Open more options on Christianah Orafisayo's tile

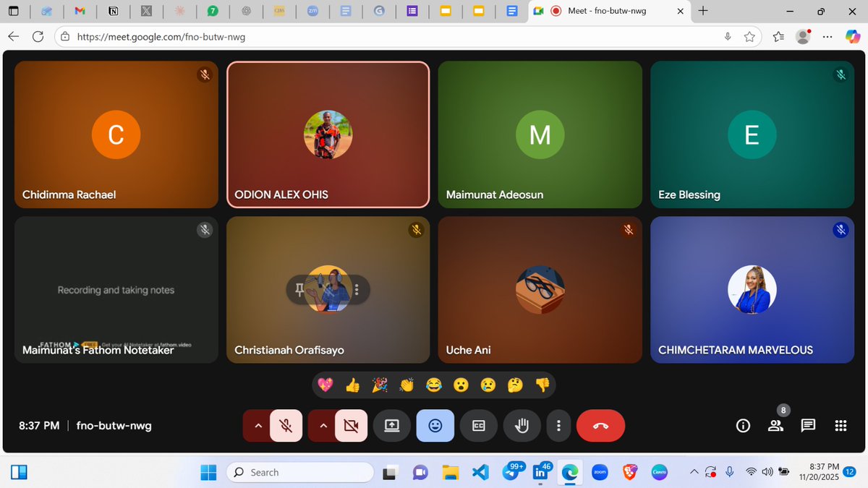tap(356, 290)
